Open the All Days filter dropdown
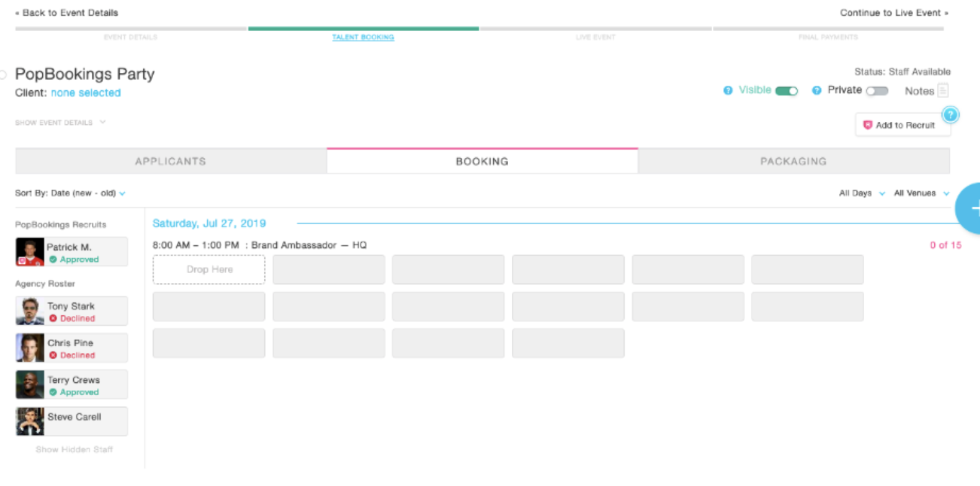The image size is (980, 486). click(862, 193)
